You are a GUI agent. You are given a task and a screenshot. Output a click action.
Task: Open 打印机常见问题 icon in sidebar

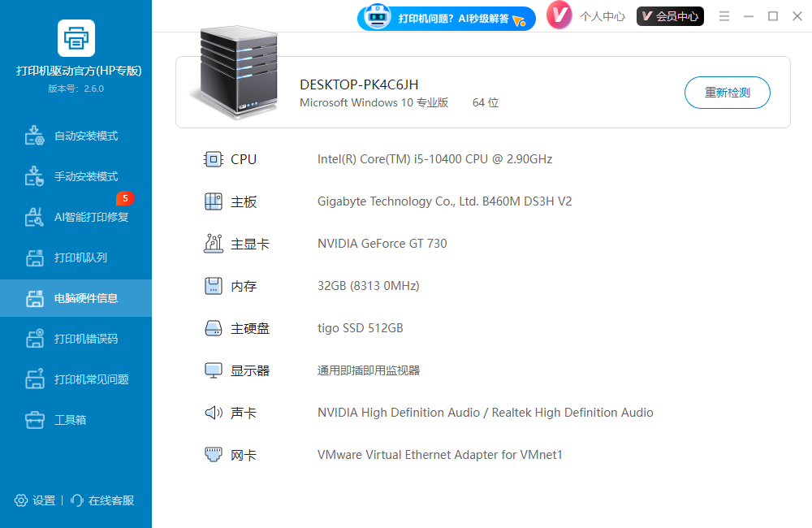click(x=34, y=379)
